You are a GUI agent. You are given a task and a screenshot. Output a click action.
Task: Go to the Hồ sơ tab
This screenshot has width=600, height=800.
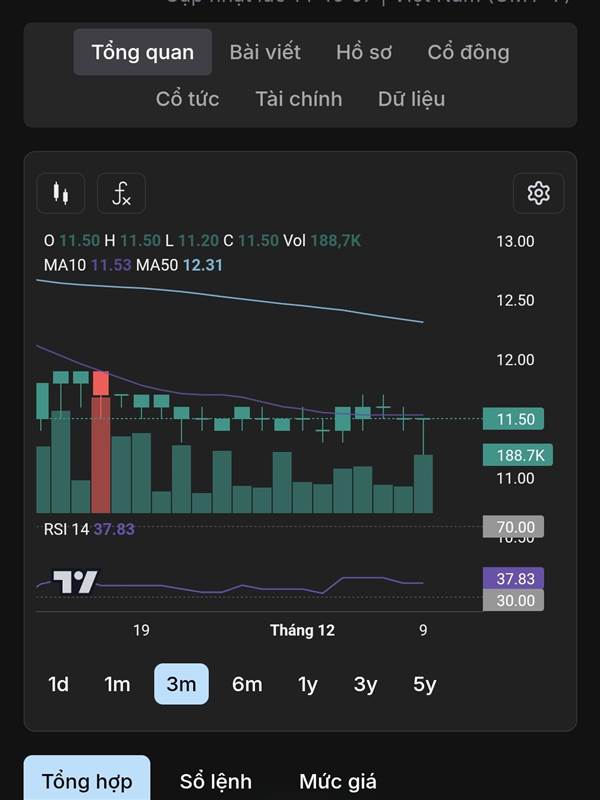364,52
